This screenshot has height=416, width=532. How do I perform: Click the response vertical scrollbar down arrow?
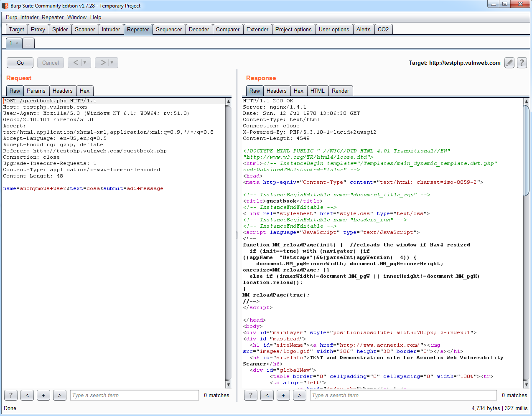click(x=526, y=385)
